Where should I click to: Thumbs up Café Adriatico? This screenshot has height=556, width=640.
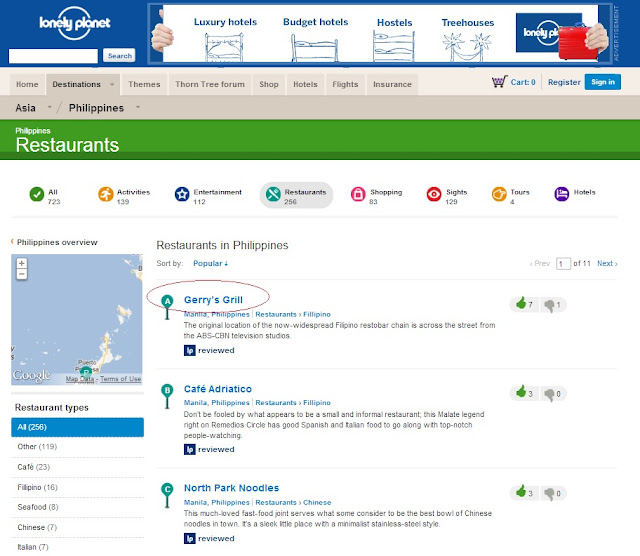point(524,393)
